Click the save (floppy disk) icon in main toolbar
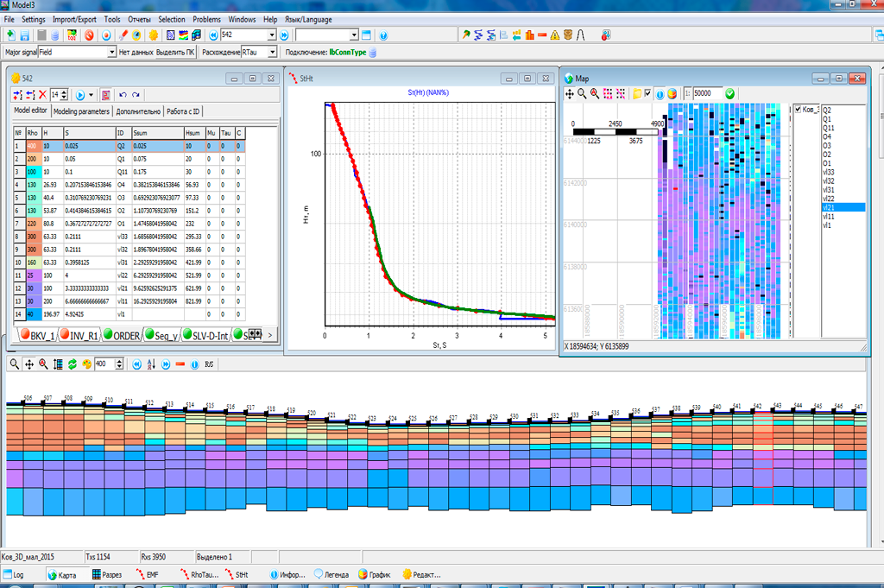 24,35
